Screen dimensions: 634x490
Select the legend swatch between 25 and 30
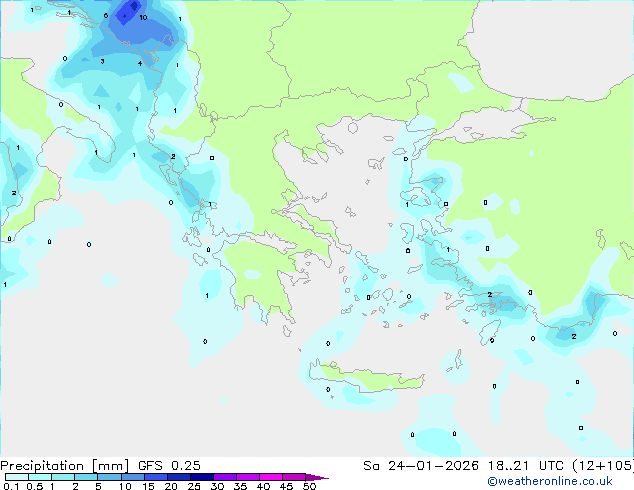[202, 477]
